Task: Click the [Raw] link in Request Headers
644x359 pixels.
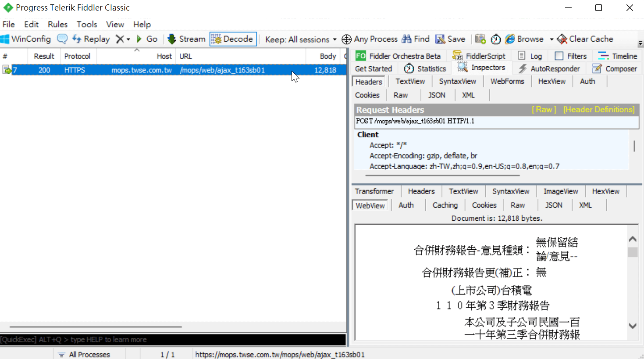Action: tap(544, 110)
